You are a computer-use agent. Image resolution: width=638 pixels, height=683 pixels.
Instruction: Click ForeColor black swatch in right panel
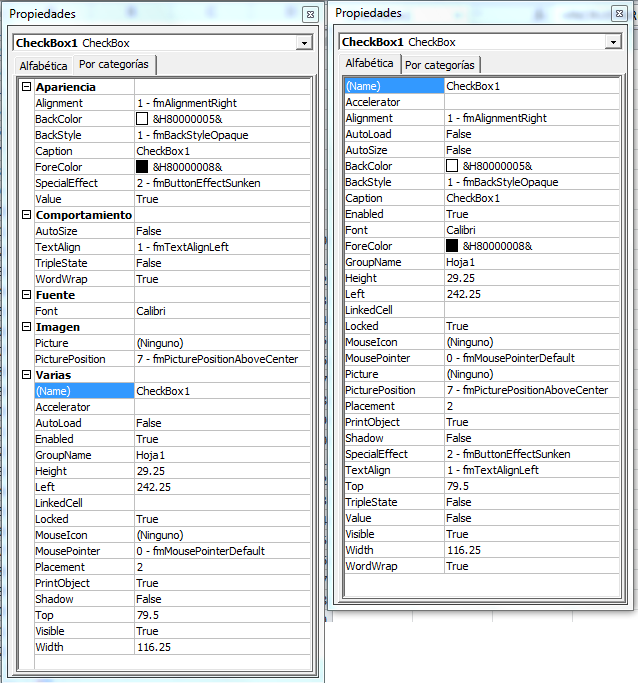(x=452, y=246)
